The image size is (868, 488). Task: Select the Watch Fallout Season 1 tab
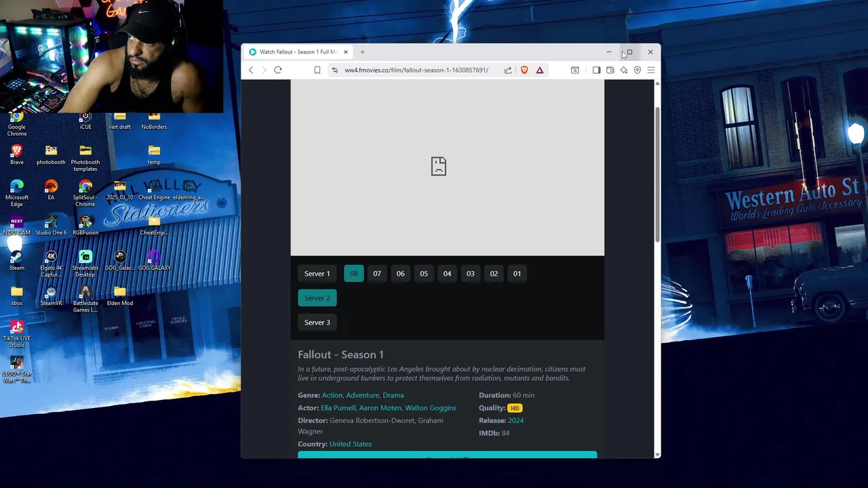point(297,52)
